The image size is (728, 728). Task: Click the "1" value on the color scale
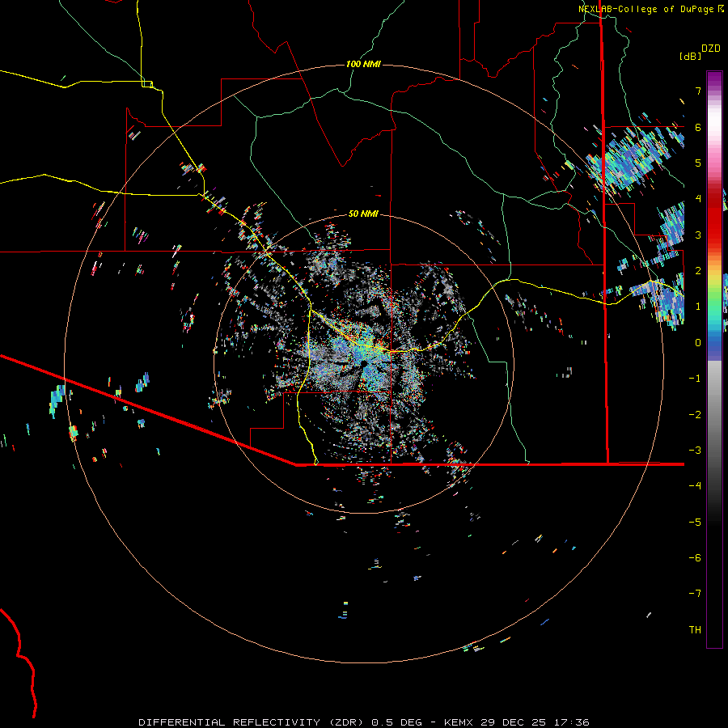[698, 307]
